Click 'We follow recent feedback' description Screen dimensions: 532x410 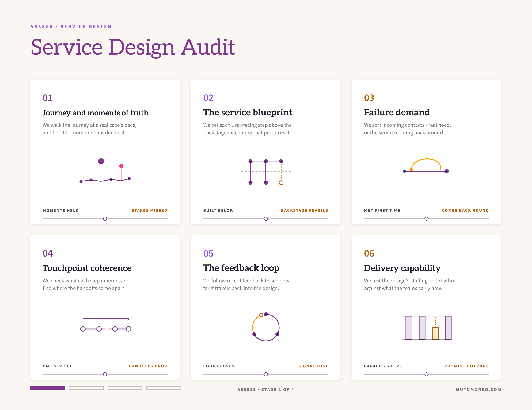point(246,285)
